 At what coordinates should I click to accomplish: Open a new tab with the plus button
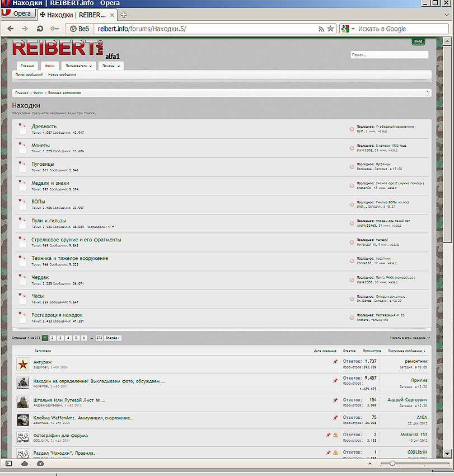[124, 15]
